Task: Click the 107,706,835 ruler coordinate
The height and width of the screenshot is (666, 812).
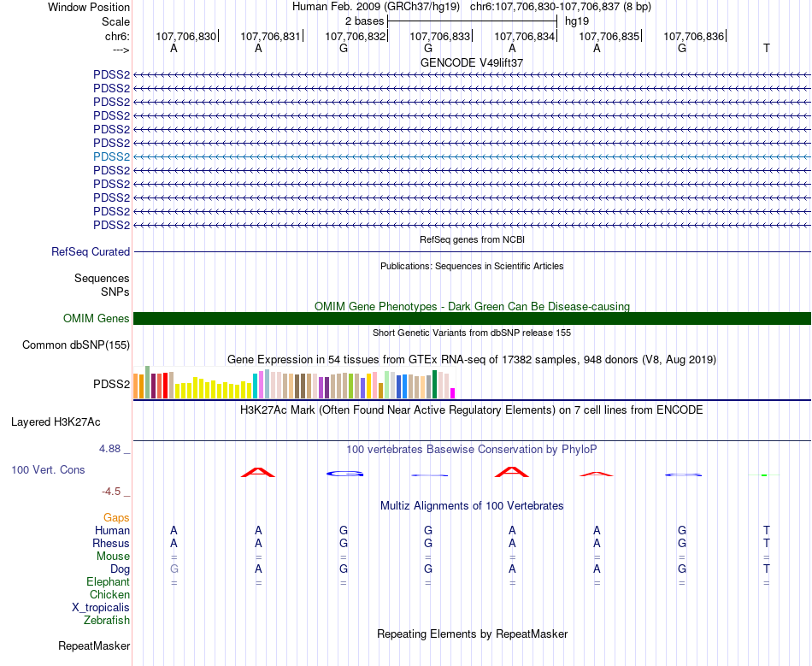Action: click(609, 36)
